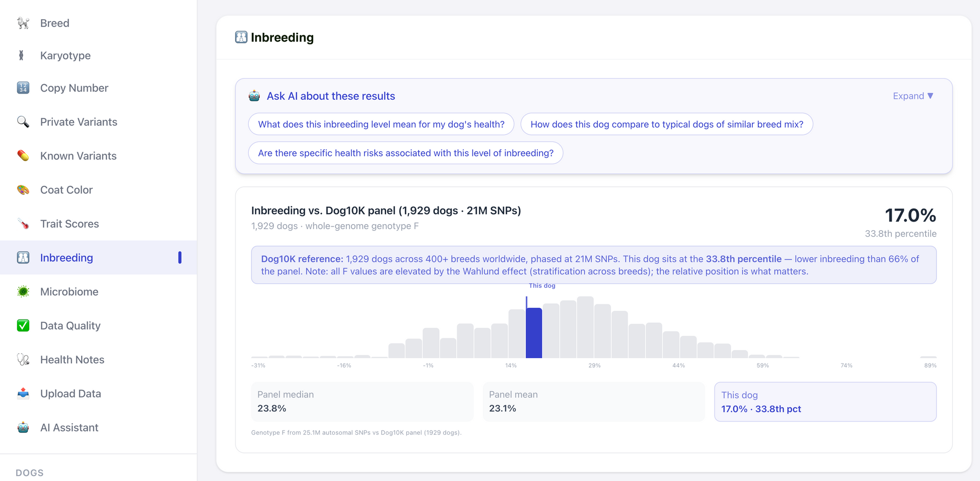The height and width of the screenshot is (481, 980).
Task: Ask about specific health risks of inbreeding
Action: click(x=405, y=153)
